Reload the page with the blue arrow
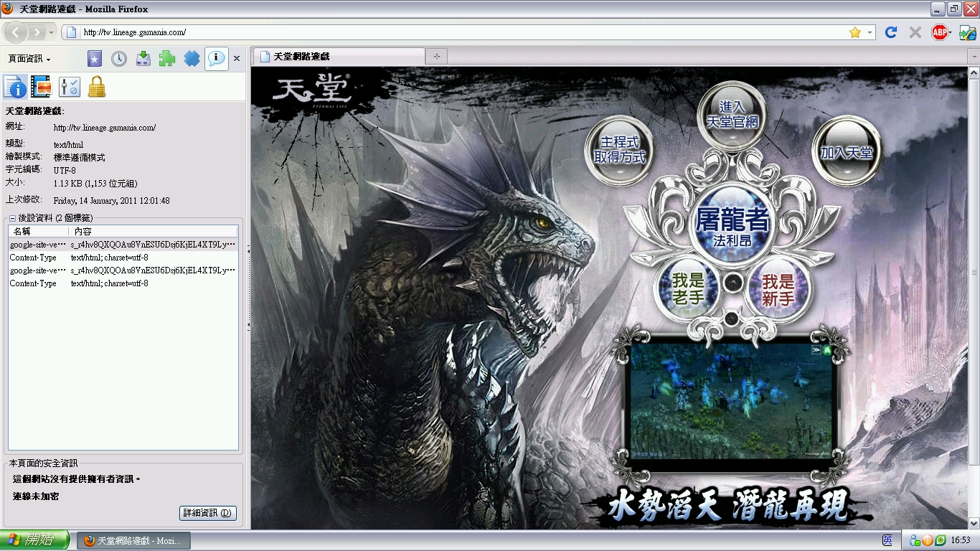980x551 pixels. click(891, 32)
